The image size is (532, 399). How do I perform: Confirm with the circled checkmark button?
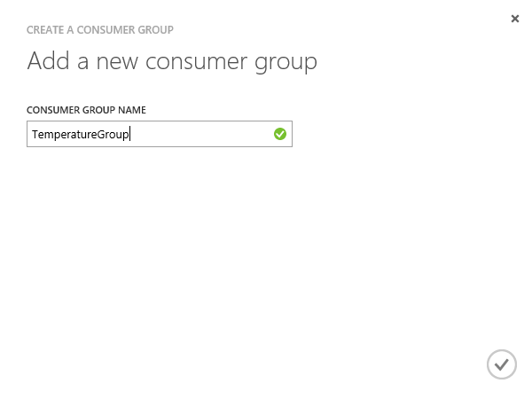coord(502,364)
